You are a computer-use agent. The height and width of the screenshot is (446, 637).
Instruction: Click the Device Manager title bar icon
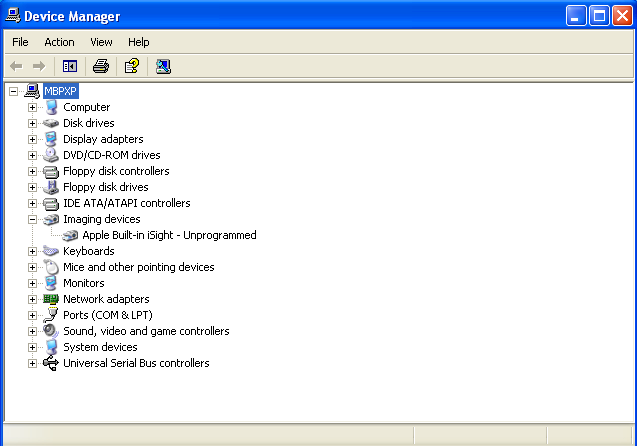tap(13, 15)
